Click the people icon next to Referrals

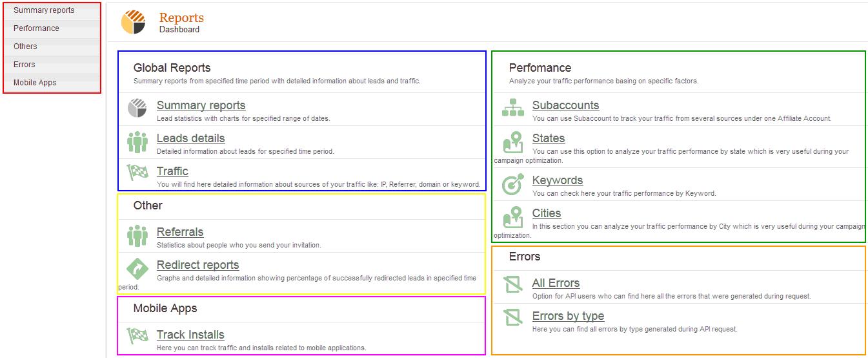point(137,235)
